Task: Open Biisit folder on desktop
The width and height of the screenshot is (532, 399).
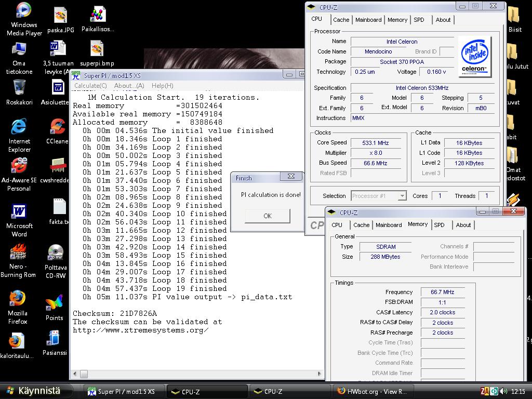Action: click(515, 20)
